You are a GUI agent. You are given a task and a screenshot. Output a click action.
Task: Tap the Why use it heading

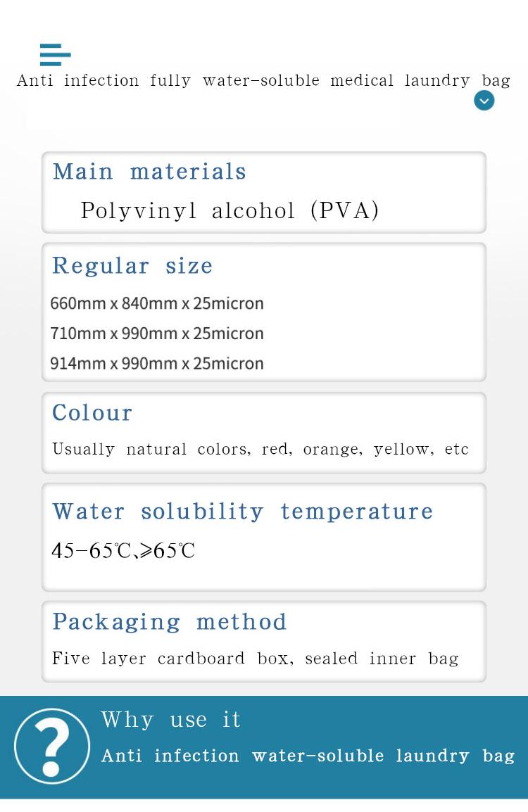coord(171,720)
